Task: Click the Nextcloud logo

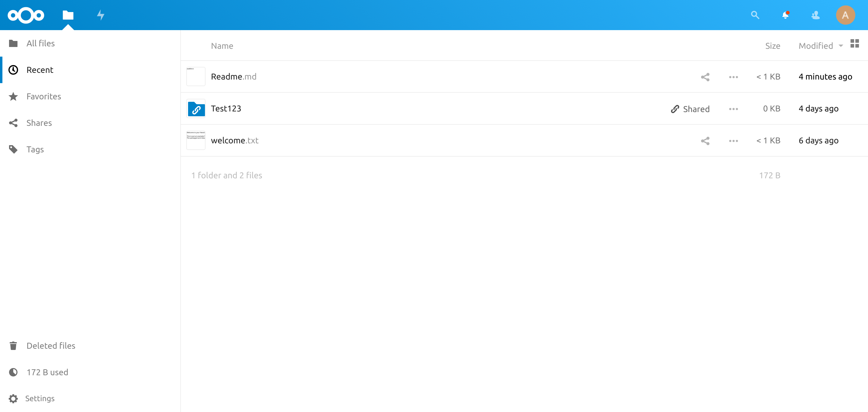Action: [26, 15]
